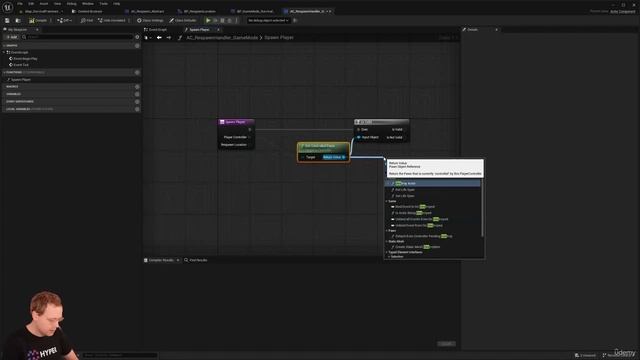The height and width of the screenshot is (360, 640).
Task: Open the Diff dropdown
Action: 64,20
